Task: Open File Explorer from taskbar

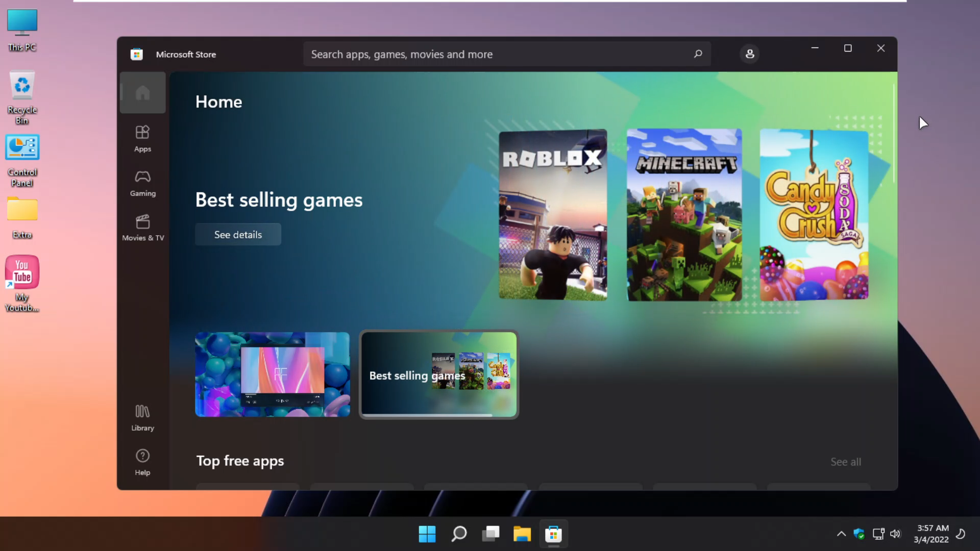Action: (522, 534)
